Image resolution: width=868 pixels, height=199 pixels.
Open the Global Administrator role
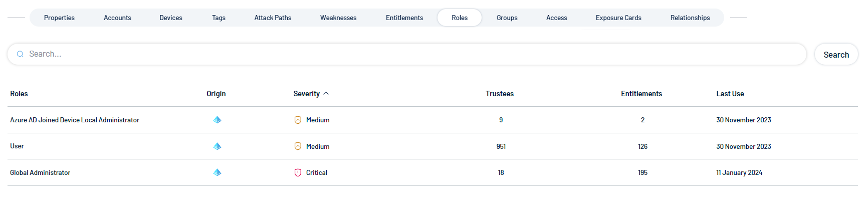(40, 172)
